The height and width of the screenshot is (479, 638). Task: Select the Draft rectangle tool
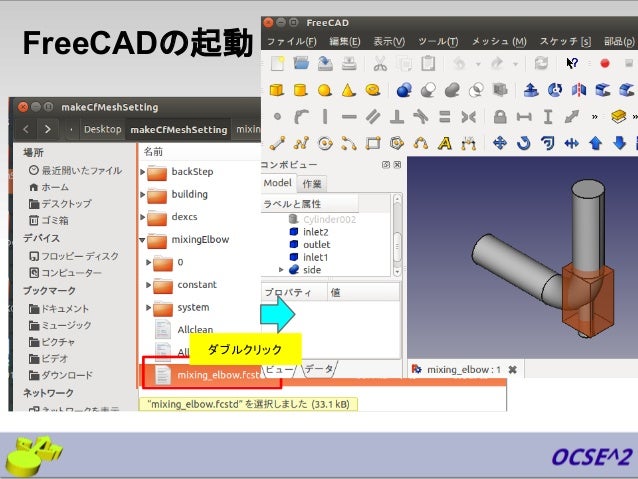point(373,143)
